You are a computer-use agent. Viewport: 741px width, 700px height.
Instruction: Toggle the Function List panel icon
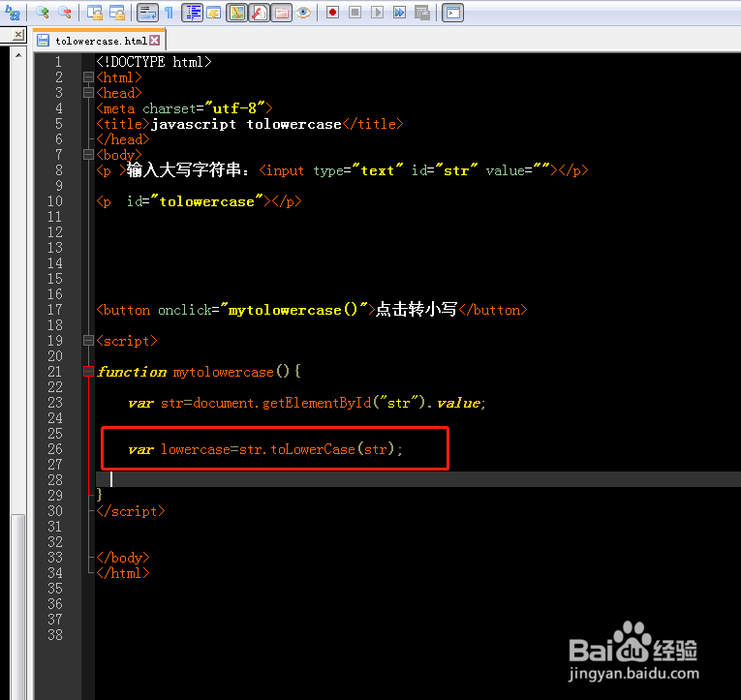point(259,13)
